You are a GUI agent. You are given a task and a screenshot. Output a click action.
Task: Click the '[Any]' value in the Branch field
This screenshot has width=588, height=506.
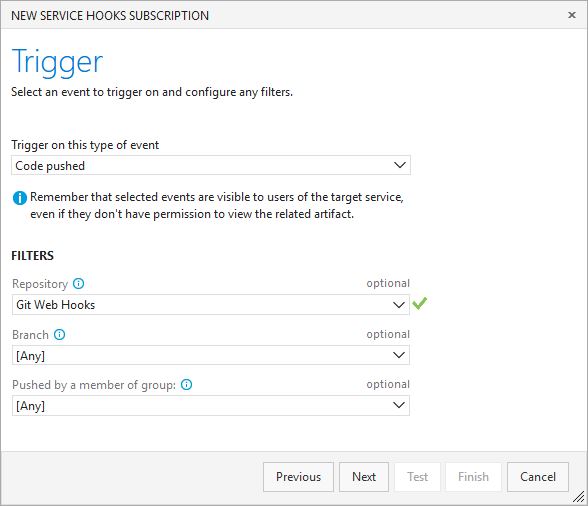tap(30, 355)
